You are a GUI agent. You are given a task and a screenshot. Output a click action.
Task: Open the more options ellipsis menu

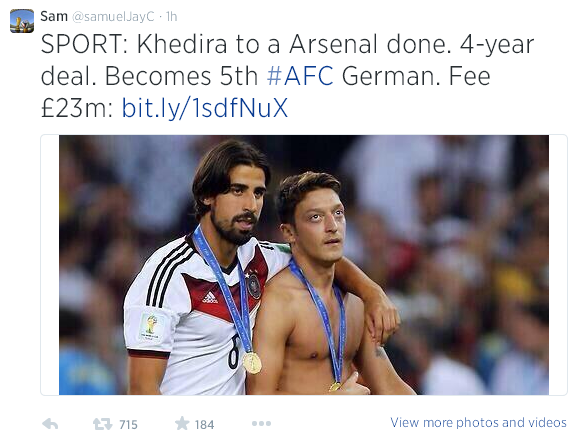(261, 423)
